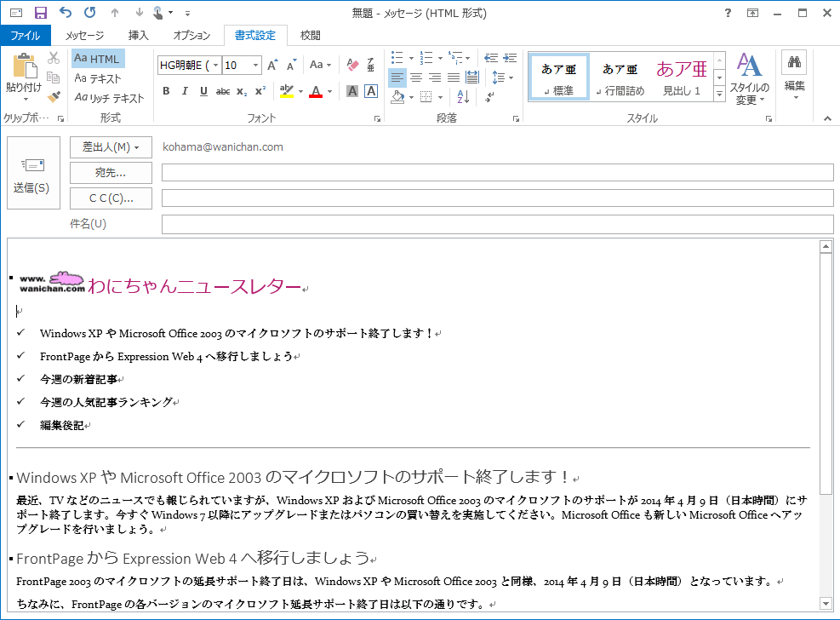This screenshot has height=620, width=840.
Task: Click スタイルの変更 button
Action: click(x=749, y=78)
